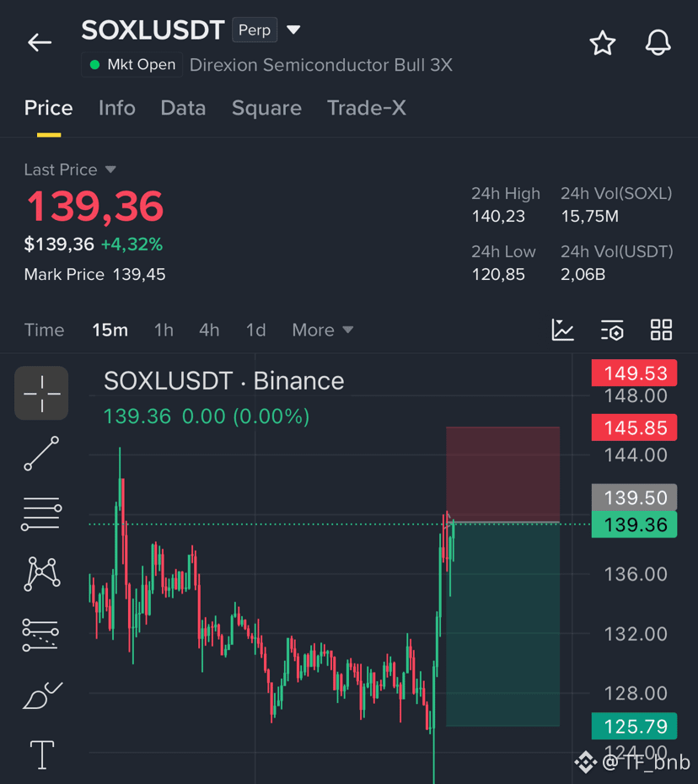Switch to the Info tab
The width and height of the screenshot is (698, 784).
coord(117,108)
